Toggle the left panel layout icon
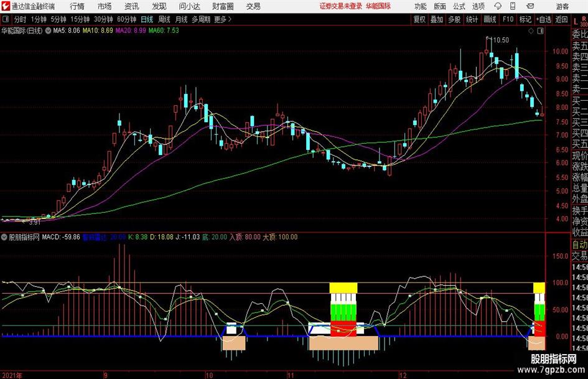The width and height of the screenshot is (588, 379). pyautogui.click(x=6, y=19)
